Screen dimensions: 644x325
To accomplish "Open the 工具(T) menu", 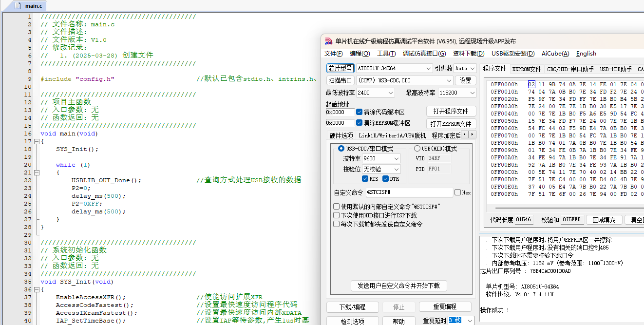I will click(386, 54).
